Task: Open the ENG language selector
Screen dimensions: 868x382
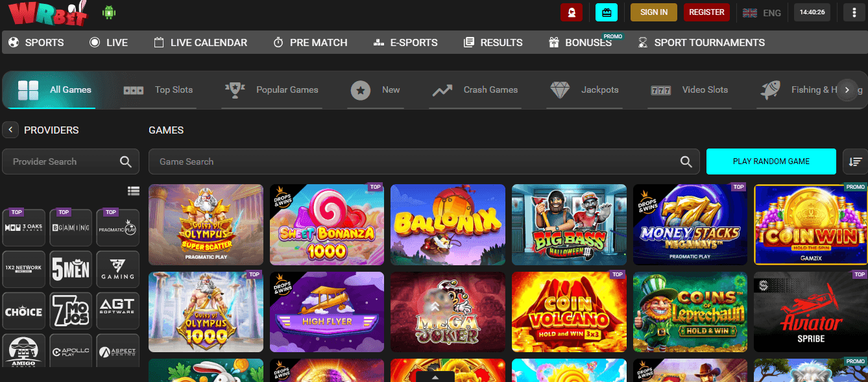Action: pos(763,12)
